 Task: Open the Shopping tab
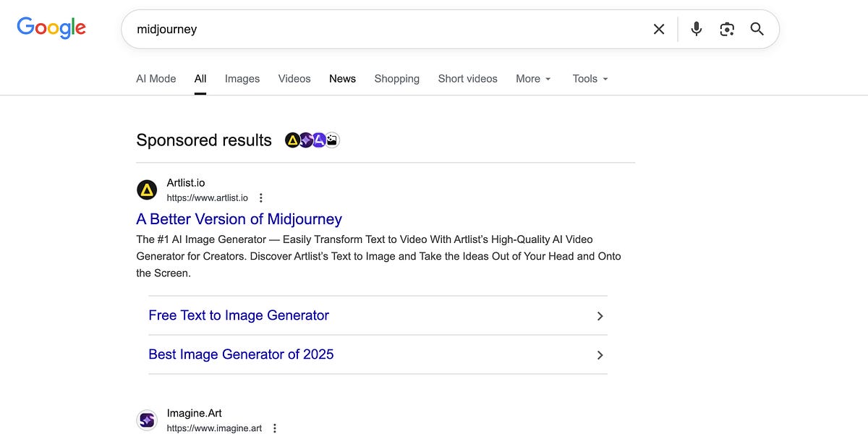point(397,79)
